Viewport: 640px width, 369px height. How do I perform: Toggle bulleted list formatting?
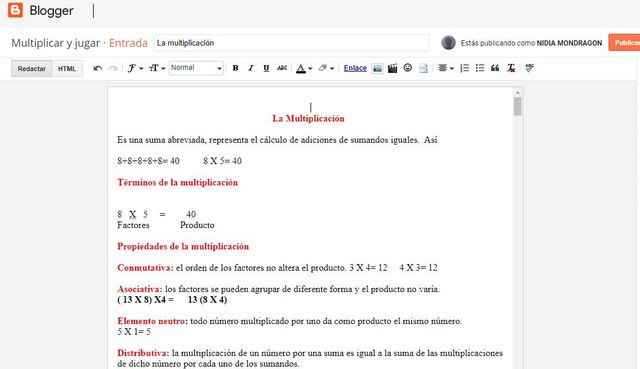tap(480, 68)
